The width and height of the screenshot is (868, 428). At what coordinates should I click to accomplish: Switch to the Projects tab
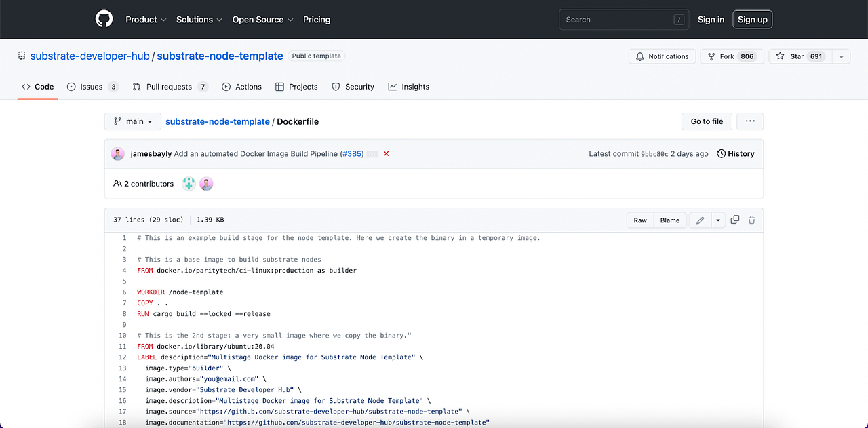point(296,87)
